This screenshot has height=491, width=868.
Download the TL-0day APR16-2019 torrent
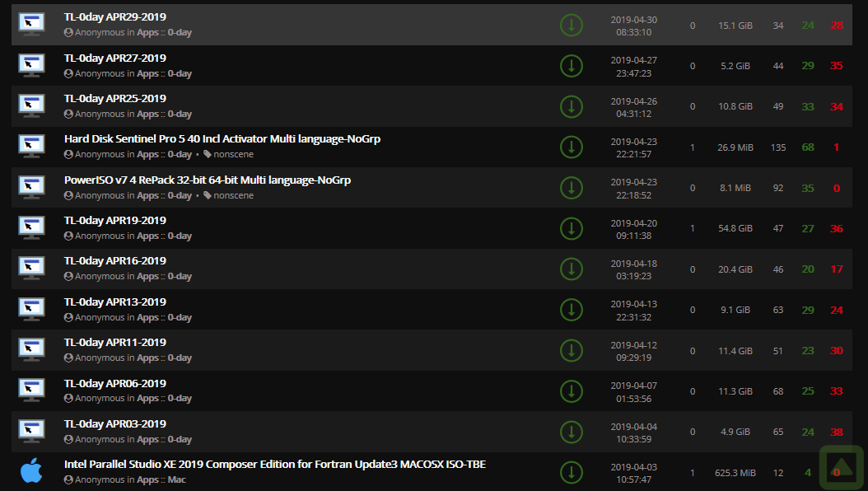click(572, 269)
